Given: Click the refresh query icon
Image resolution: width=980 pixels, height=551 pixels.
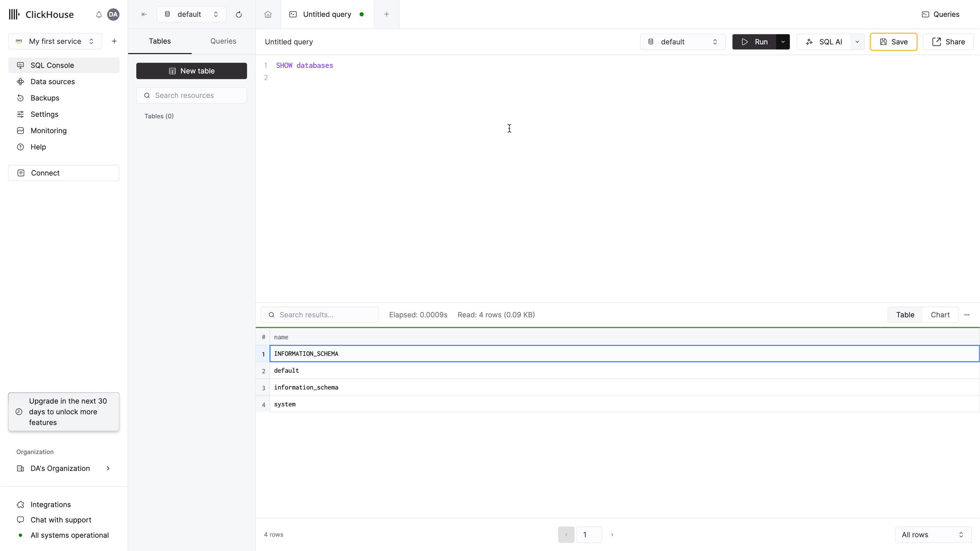Looking at the screenshot, I should click(239, 14).
